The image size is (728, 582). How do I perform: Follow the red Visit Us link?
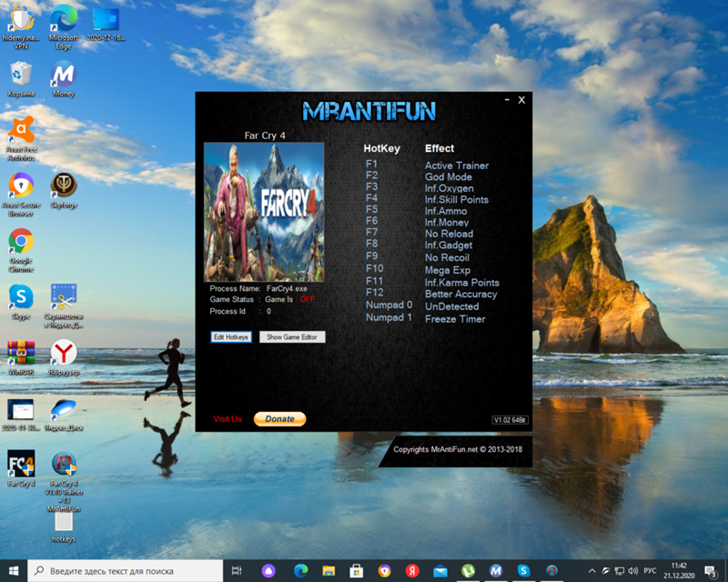pyautogui.click(x=227, y=418)
